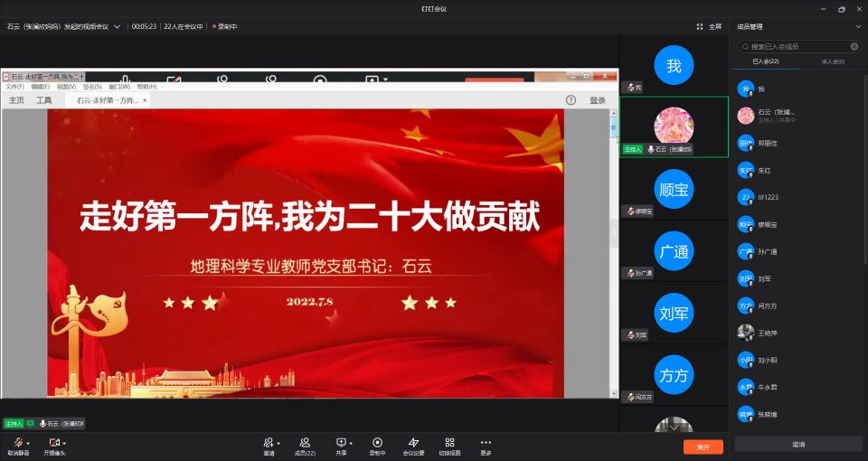This screenshot has width=868, height=461.
Task: Select the 已入会(22) tab
Action: tap(766, 61)
